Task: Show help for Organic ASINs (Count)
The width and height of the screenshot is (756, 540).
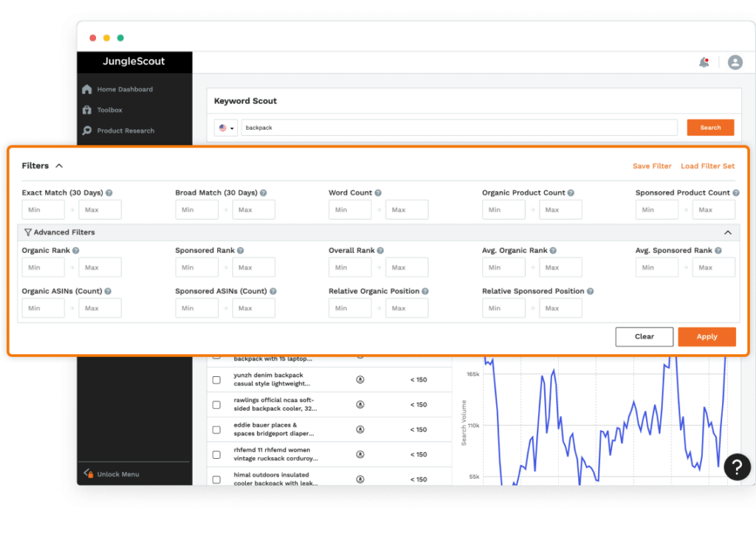Action: coord(108,291)
